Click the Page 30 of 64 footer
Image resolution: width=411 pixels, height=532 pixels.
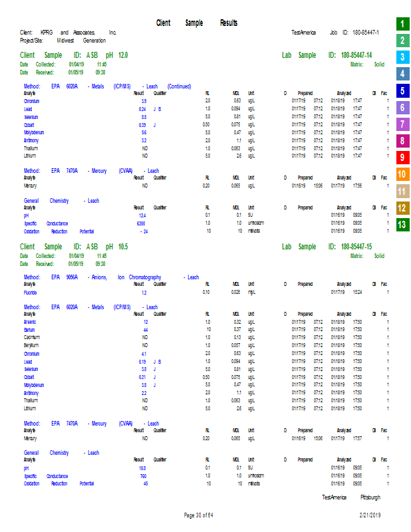tap(198, 515)
